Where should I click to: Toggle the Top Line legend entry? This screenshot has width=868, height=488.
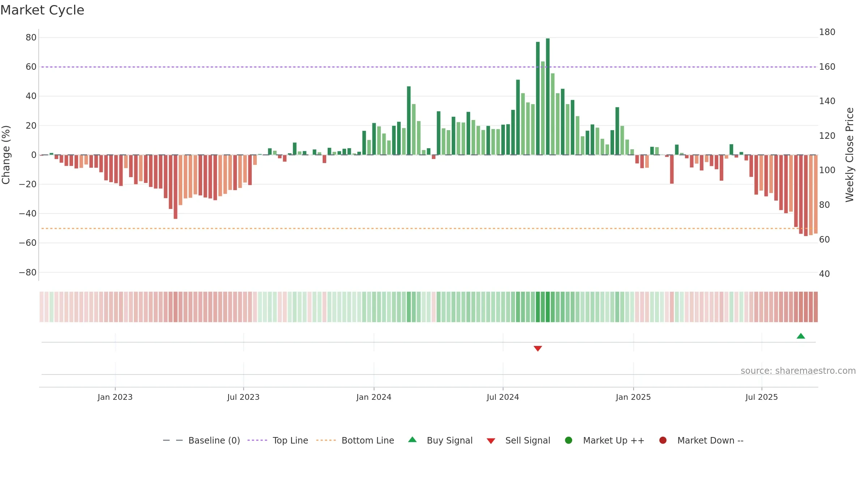click(x=278, y=440)
